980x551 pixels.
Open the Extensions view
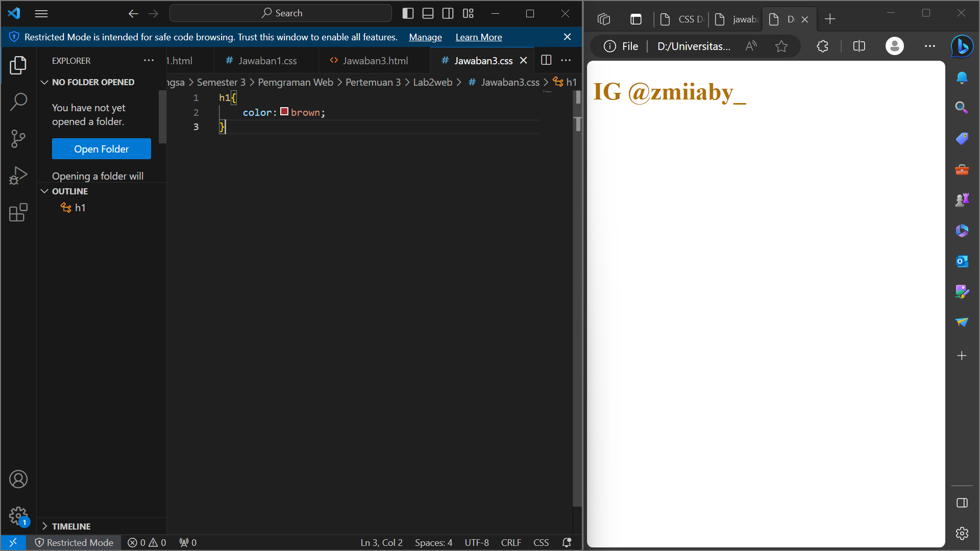click(x=18, y=213)
